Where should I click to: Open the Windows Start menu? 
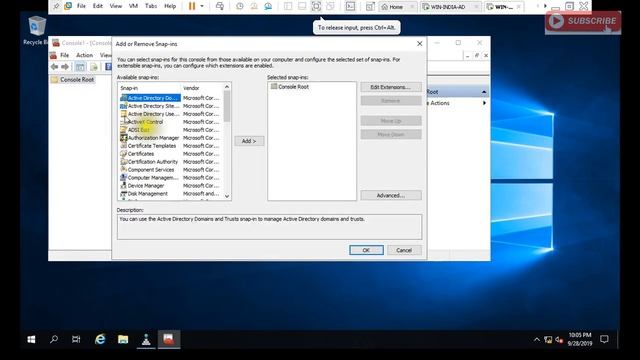click(x=31, y=339)
